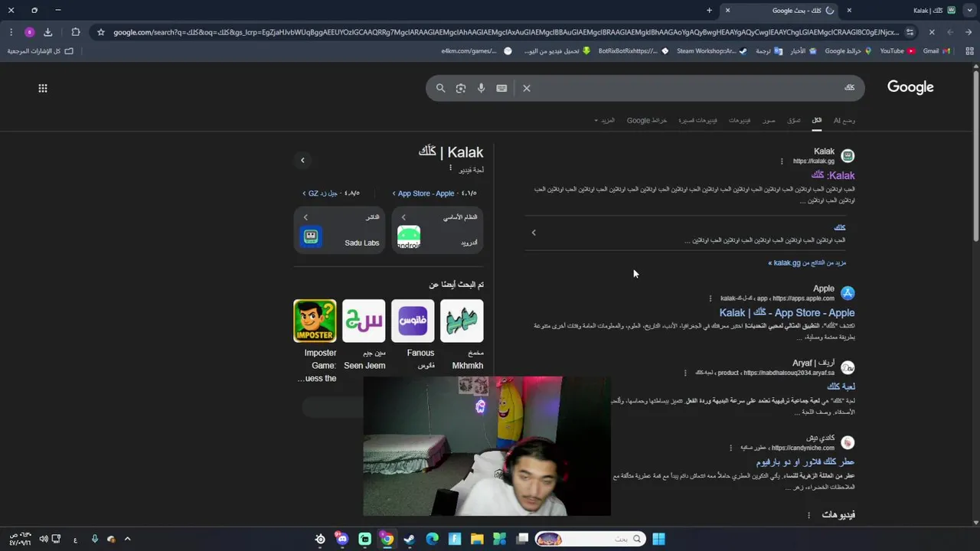980x551 pixels.
Task: Open the App Store - Apple rating link
Action: click(434, 194)
